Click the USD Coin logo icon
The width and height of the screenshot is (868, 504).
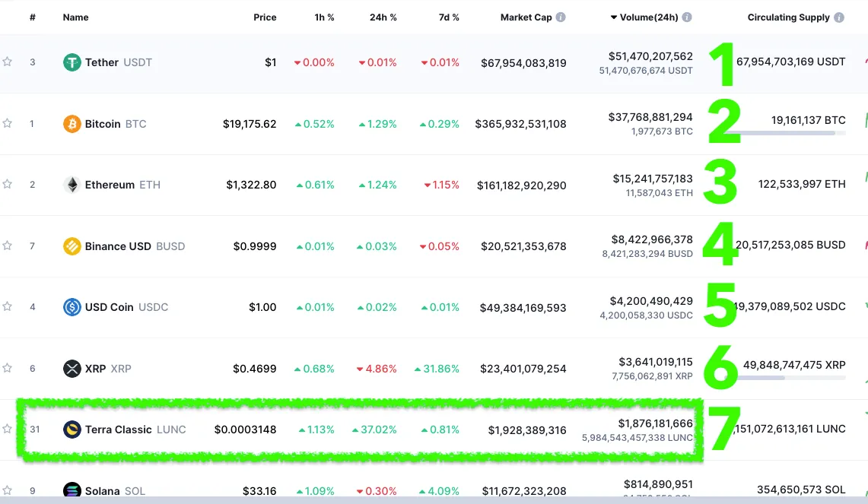pos(72,307)
